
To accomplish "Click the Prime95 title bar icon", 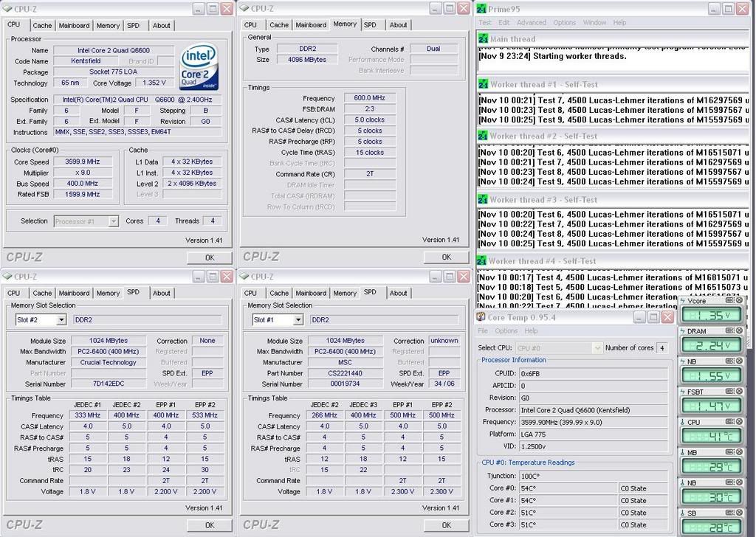I will [x=481, y=9].
